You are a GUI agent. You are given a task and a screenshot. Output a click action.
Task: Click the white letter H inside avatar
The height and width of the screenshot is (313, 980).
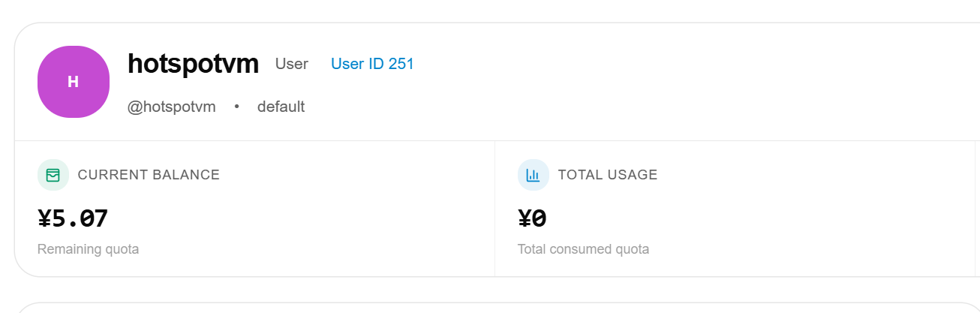[73, 82]
